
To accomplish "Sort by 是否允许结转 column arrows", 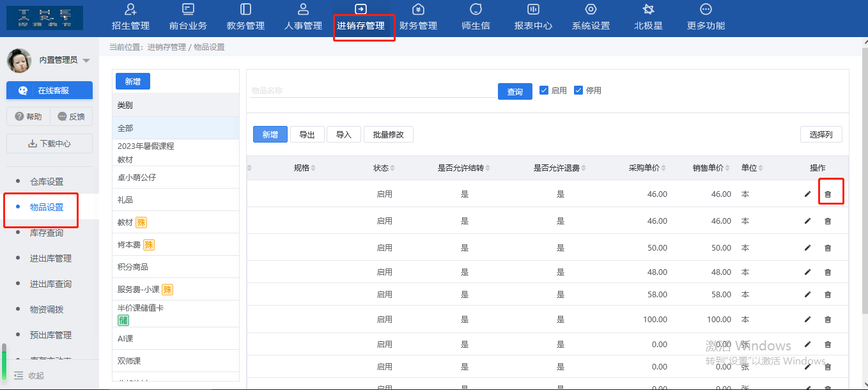I will tap(488, 168).
